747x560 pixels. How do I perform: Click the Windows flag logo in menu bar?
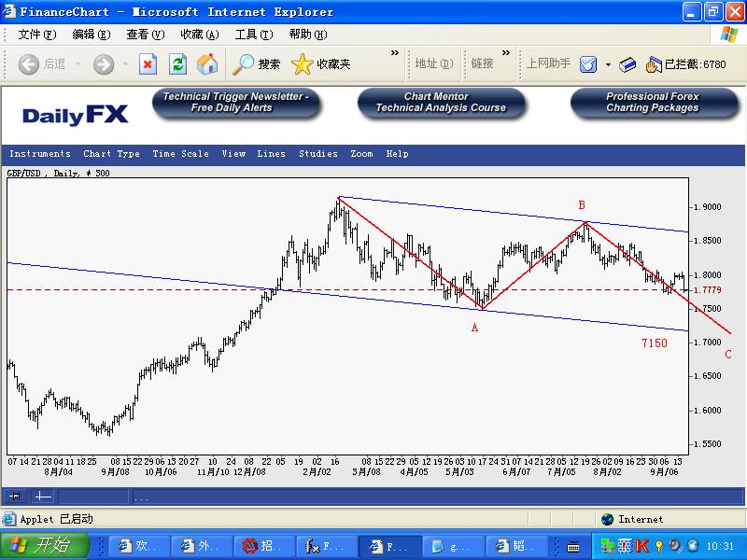pyautogui.click(x=728, y=35)
